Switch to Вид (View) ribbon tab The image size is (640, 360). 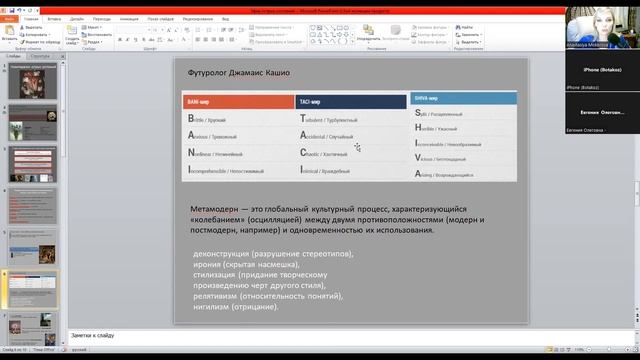click(225, 19)
